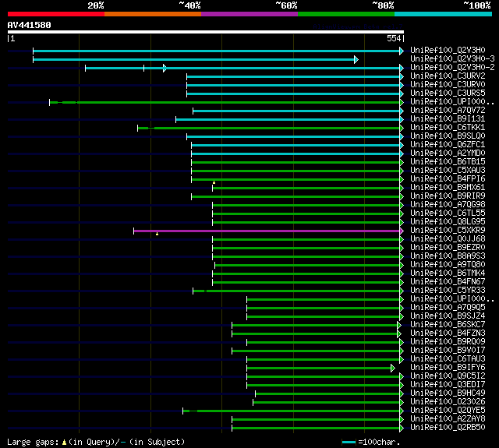Click the UniRef100_B9SLQ0 entry
The width and height of the screenshot is (499, 448).
tap(448, 136)
